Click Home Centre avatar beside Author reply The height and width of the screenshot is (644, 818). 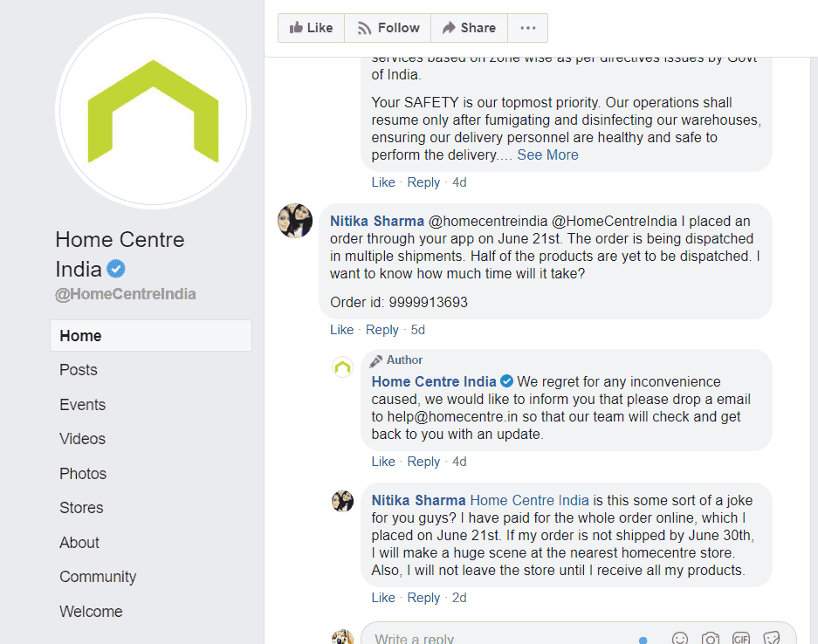342,367
